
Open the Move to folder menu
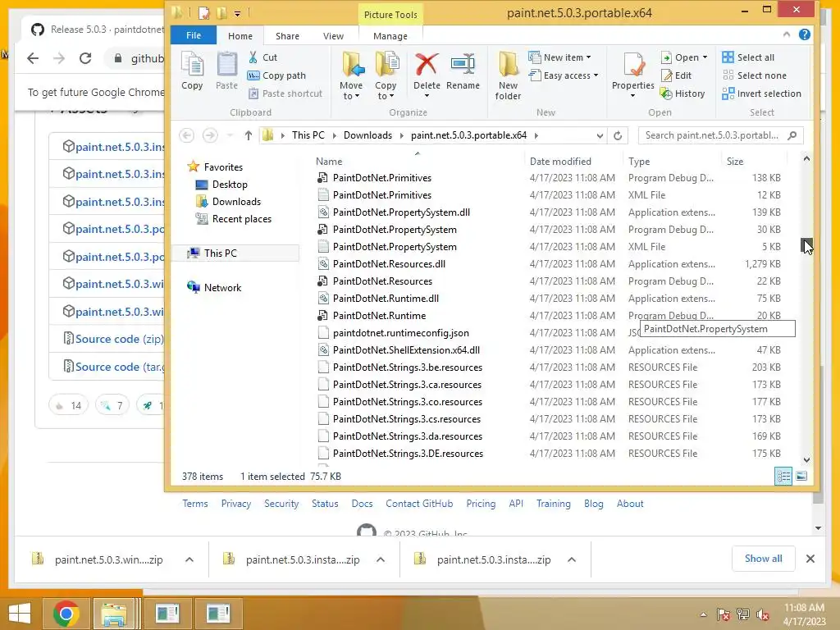[x=351, y=75]
